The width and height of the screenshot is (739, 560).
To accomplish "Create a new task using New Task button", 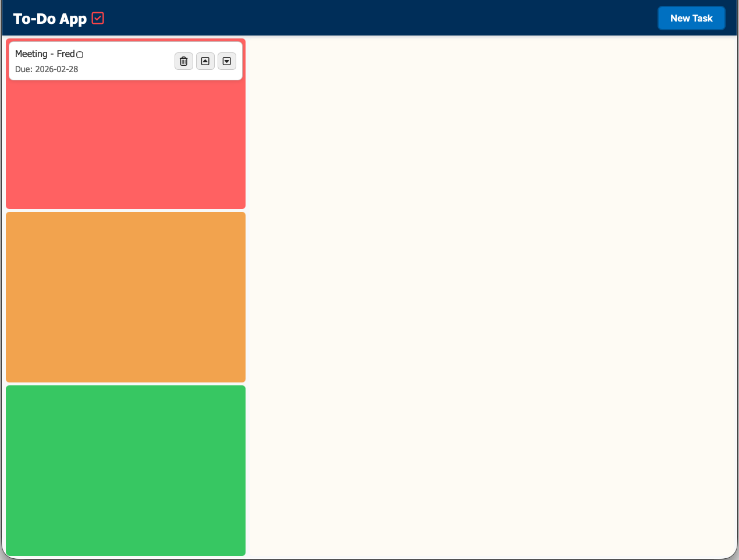I will coord(691,18).
